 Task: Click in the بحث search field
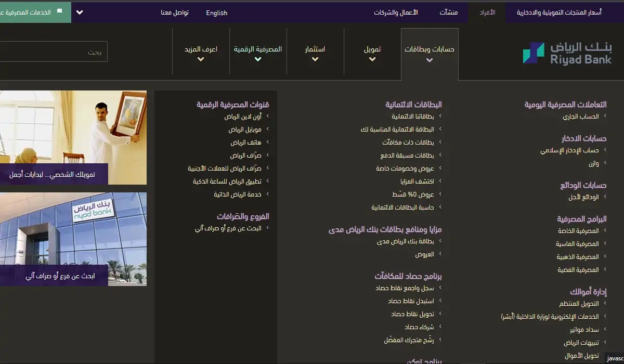(x=54, y=51)
